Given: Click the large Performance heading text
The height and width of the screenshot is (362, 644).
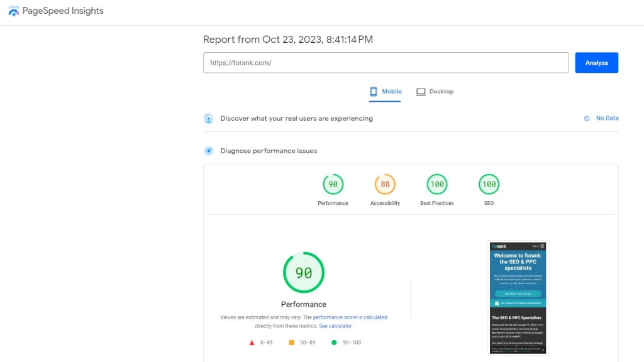Looking at the screenshot, I should point(304,305).
